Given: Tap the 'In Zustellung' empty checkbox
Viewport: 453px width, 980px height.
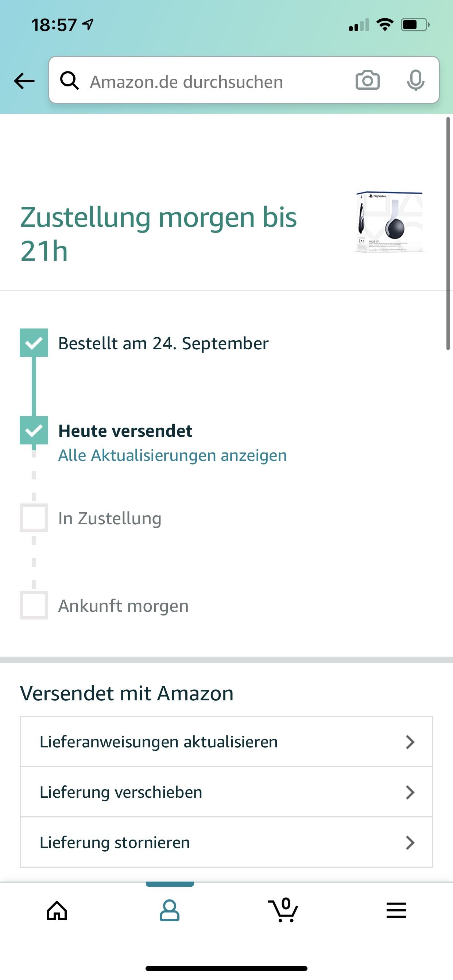Looking at the screenshot, I should pos(34,518).
